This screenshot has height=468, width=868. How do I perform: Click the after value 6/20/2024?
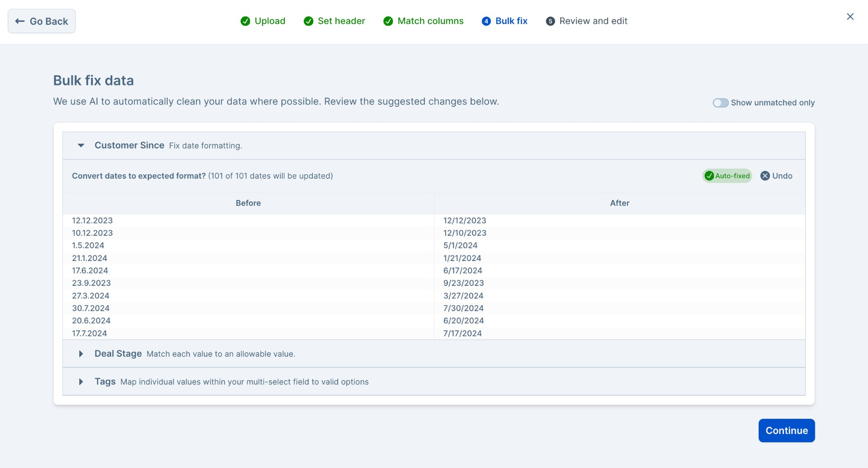464,321
